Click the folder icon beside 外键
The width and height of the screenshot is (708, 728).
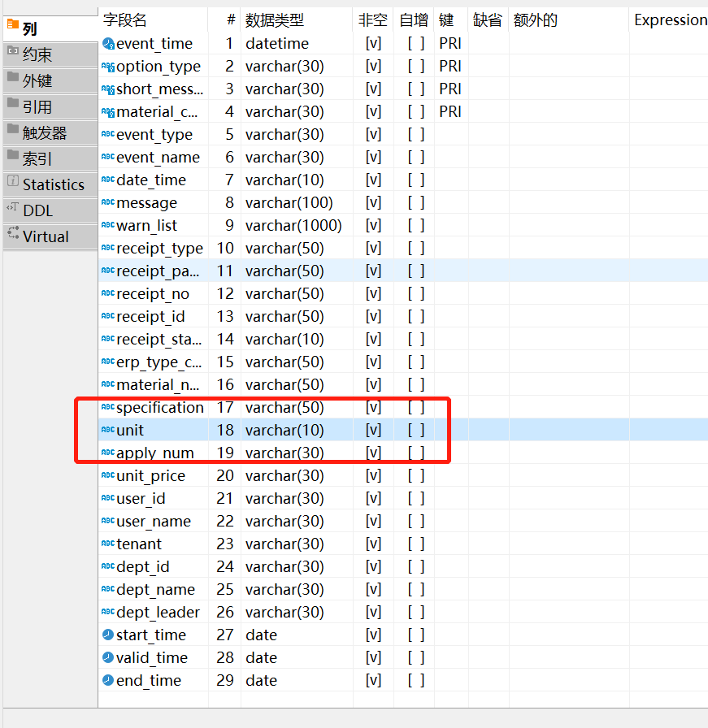pos(12,78)
